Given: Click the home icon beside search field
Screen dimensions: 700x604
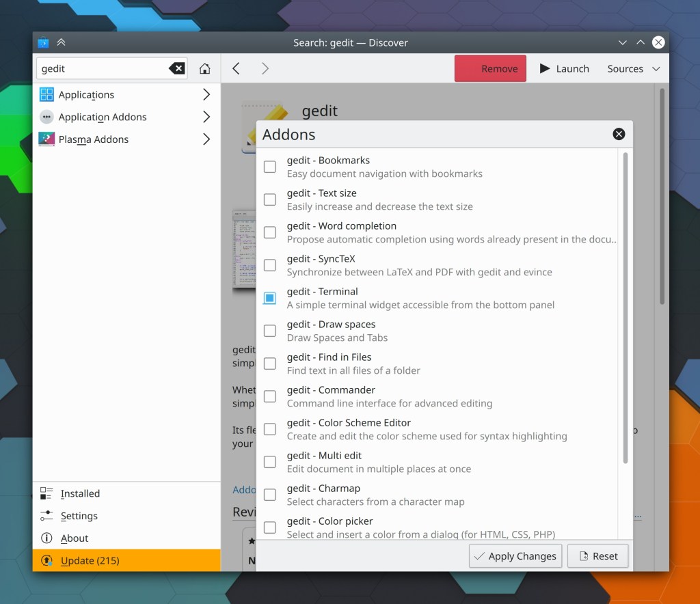Looking at the screenshot, I should 204,68.
